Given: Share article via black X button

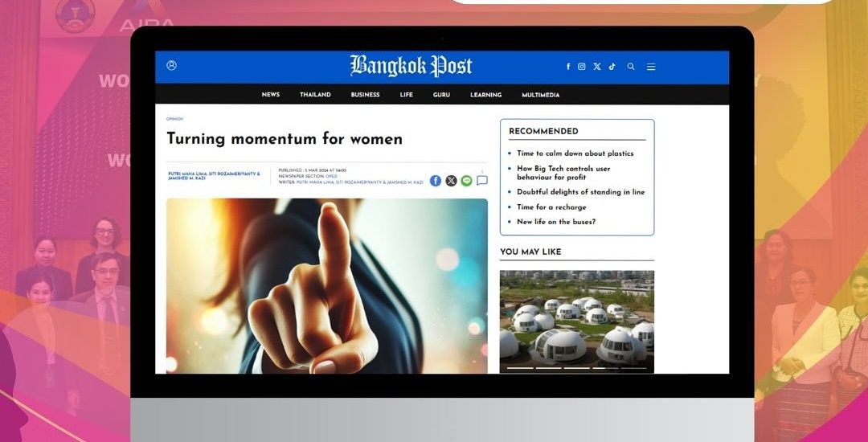Looking at the screenshot, I should (x=451, y=181).
